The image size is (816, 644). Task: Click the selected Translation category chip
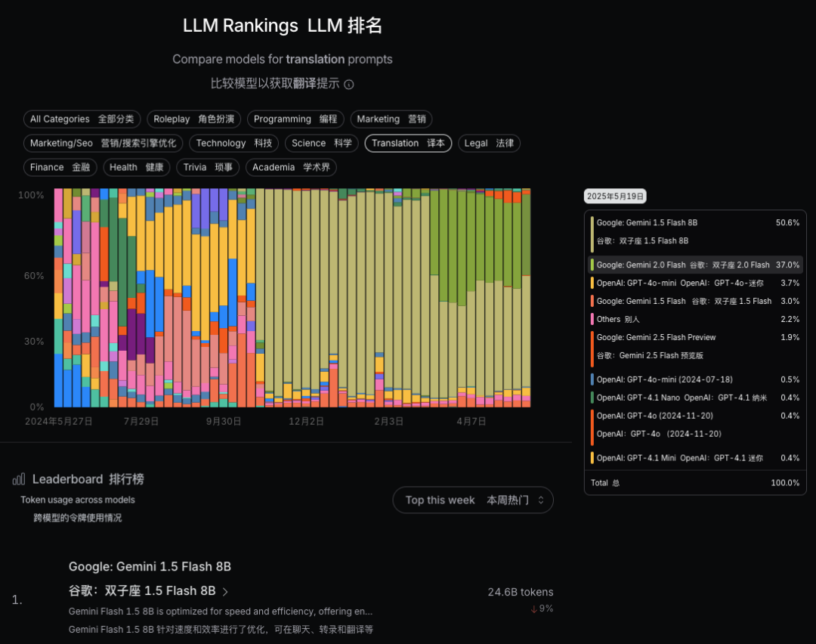tap(408, 144)
